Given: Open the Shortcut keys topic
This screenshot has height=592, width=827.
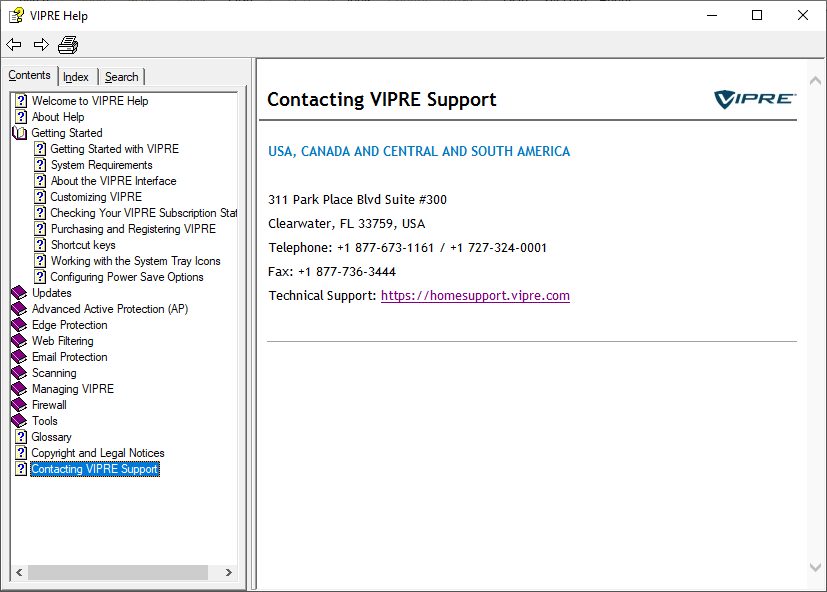Looking at the screenshot, I should 83,245.
